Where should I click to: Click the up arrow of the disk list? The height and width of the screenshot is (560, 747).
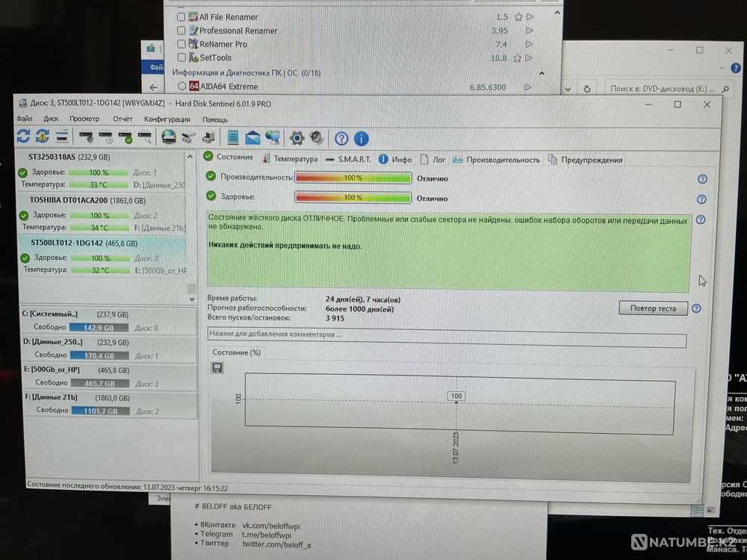click(190, 156)
